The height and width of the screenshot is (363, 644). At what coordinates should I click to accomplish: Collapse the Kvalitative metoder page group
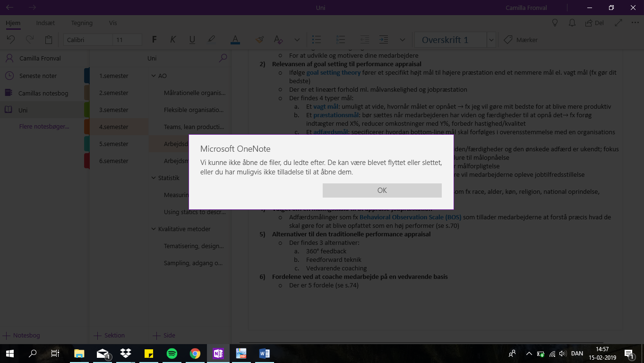(x=154, y=229)
